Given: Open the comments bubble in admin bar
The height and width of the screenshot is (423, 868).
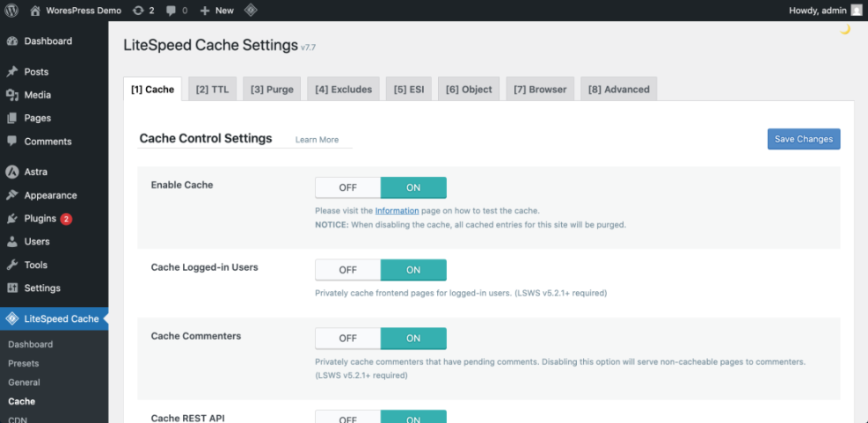Looking at the screenshot, I should tap(172, 10).
